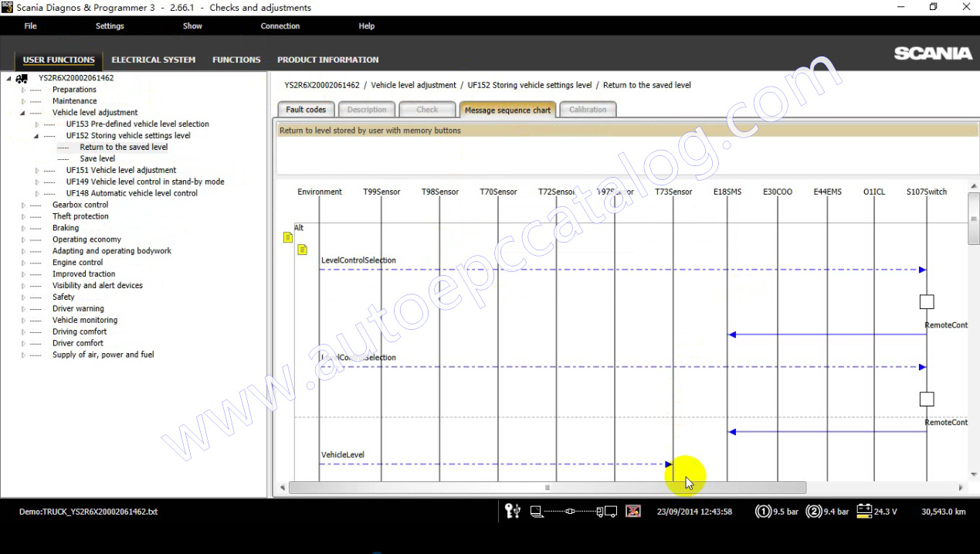Expand the Preparations tree node

tap(23, 90)
